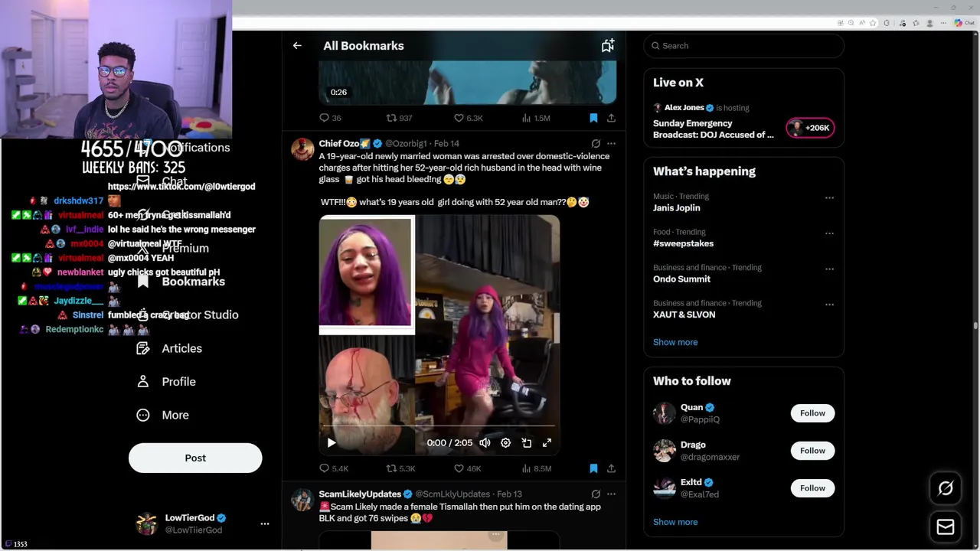980x551 pixels.
Task: Open Feb 14 post timestamp
Action: click(x=446, y=144)
